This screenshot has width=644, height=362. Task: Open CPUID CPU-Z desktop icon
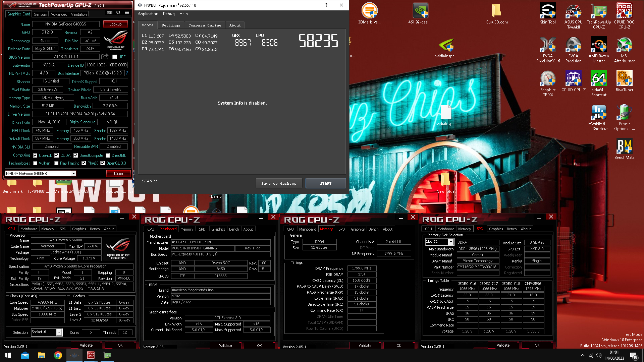pyautogui.click(x=573, y=81)
